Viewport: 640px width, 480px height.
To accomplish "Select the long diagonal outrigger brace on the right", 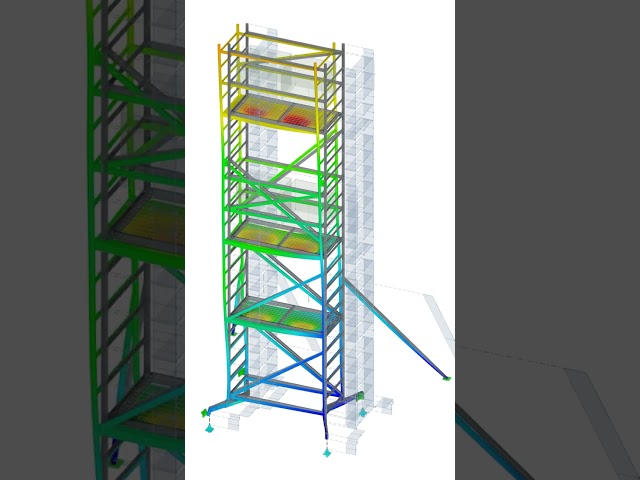I will 395,329.
